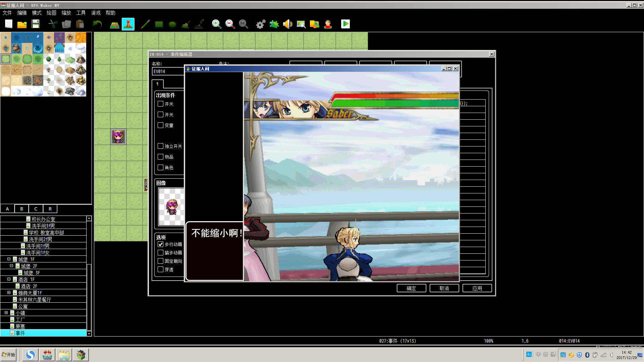
Task: Disable the 步行动画 checkbox
Action: 161,244
